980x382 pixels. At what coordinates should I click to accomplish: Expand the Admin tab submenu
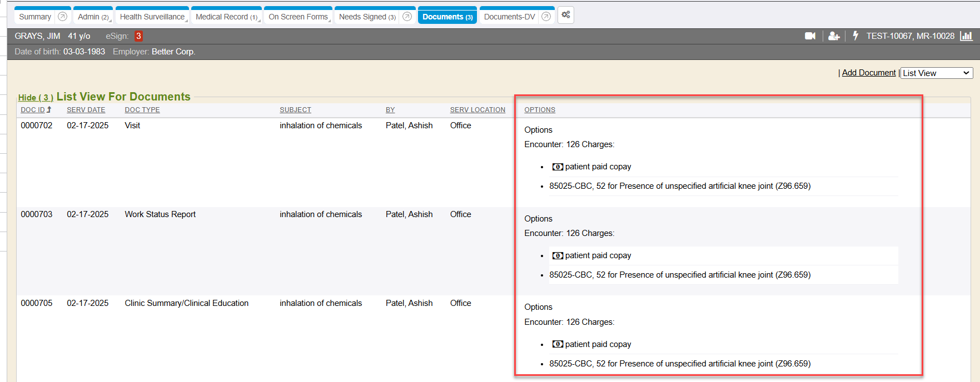click(x=93, y=17)
